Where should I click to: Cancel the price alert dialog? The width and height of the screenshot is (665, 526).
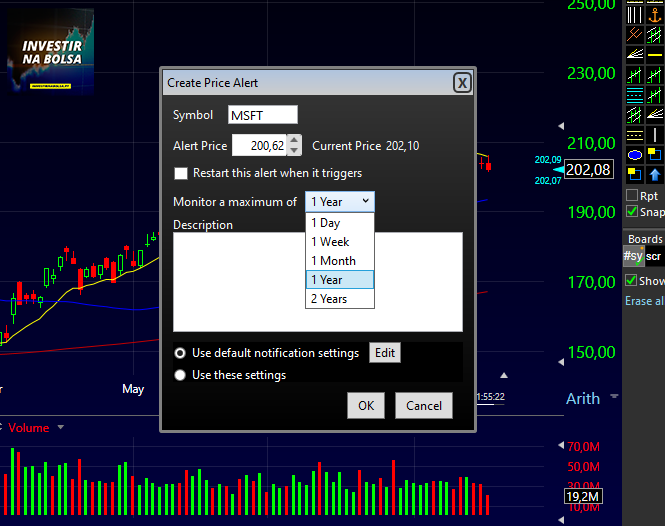point(424,406)
